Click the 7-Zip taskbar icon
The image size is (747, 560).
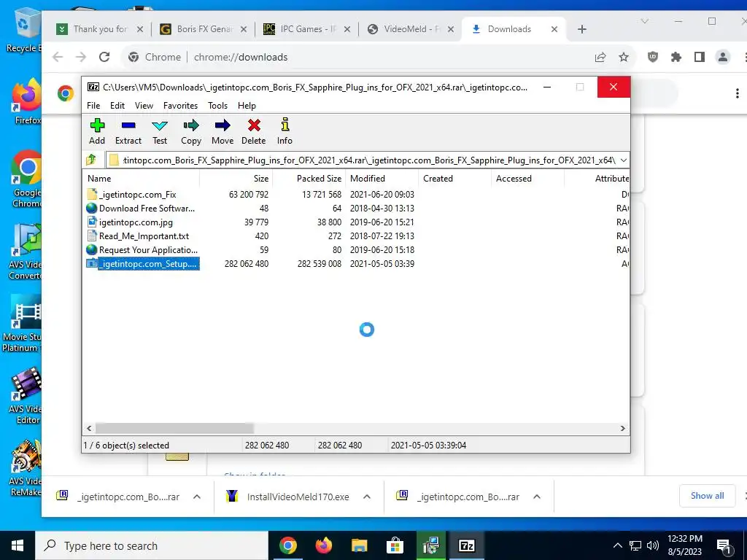pos(466,545)
